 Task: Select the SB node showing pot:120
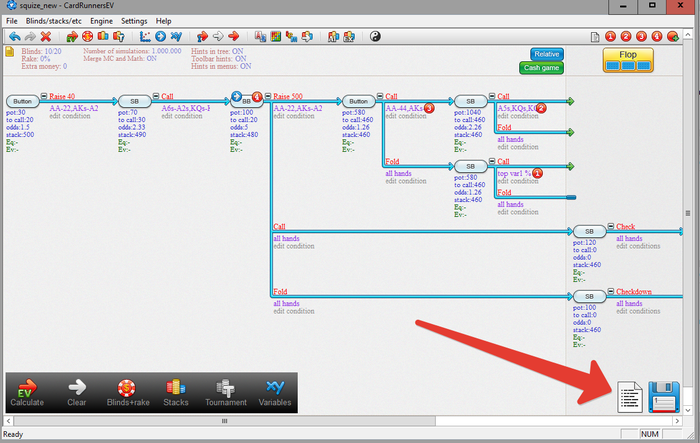tap(589, 231)
